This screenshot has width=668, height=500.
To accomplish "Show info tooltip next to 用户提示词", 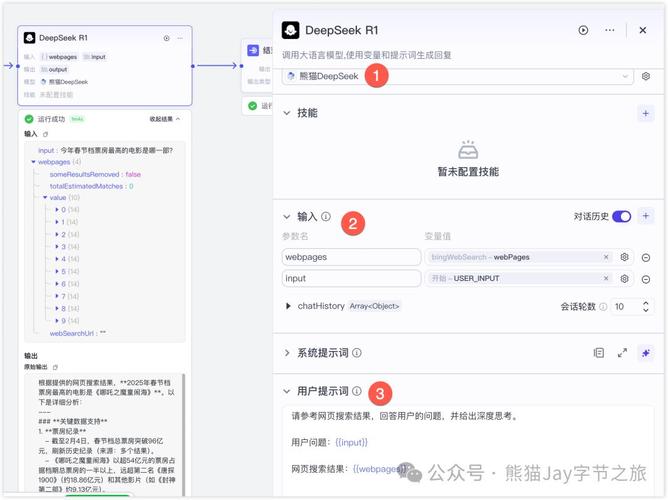I will [357, 391].
